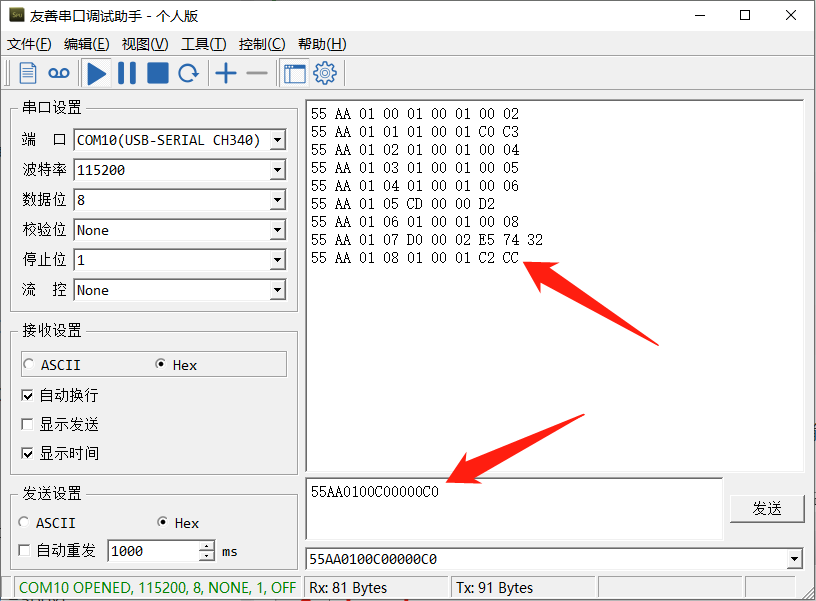Click the 发送 button
Screen dimensions: 816x601
coord(767,508)
